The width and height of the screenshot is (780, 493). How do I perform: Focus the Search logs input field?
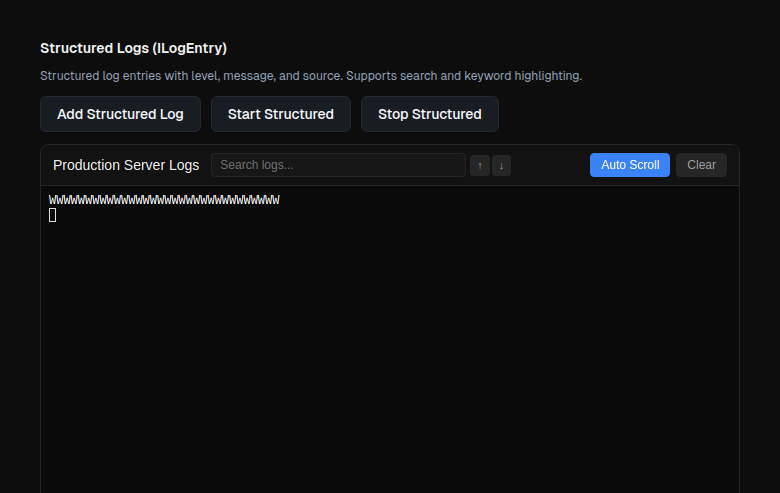click(338, 165)
